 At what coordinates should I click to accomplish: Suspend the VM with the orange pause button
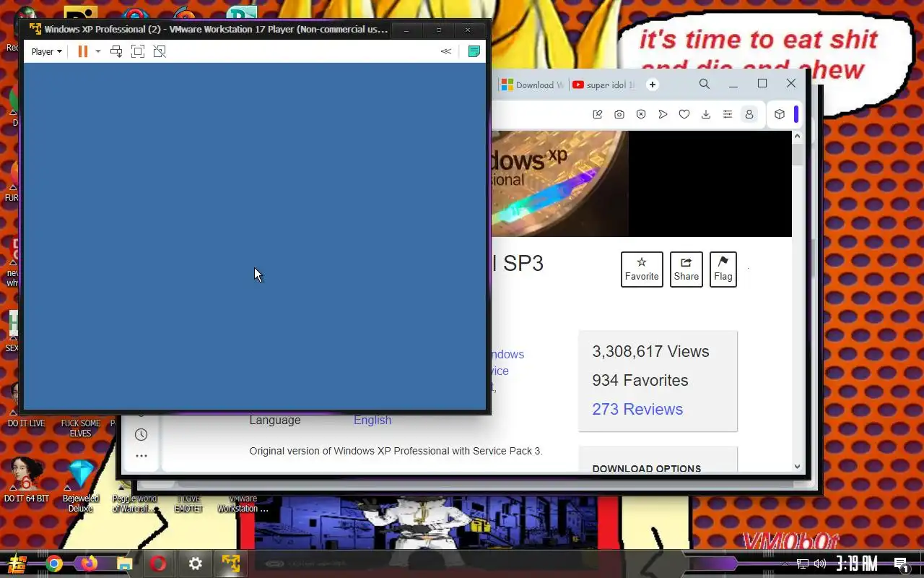(x=83, y=51)
